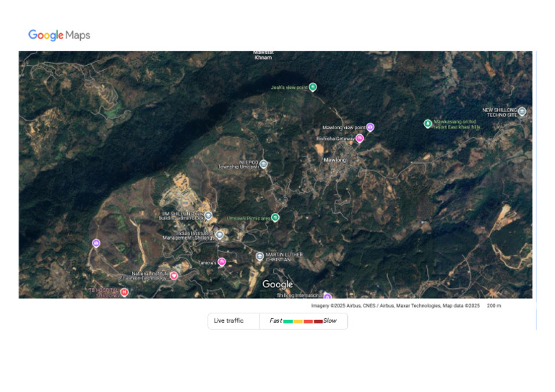This screenshot has width=555, height=392.
Task: Click the green Fast traffic swatch
Action: click(288, 321)
